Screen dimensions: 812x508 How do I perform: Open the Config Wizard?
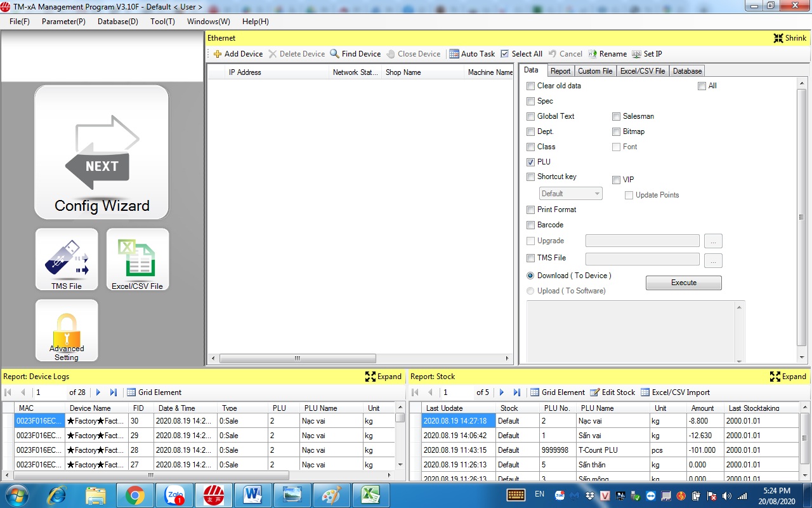point(101,152)
